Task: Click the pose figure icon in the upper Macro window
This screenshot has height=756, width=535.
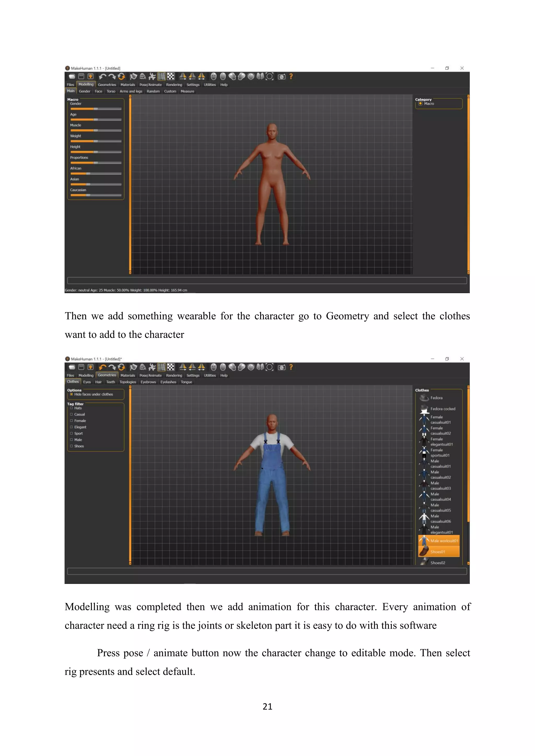Action: click(x=152, y=76)
